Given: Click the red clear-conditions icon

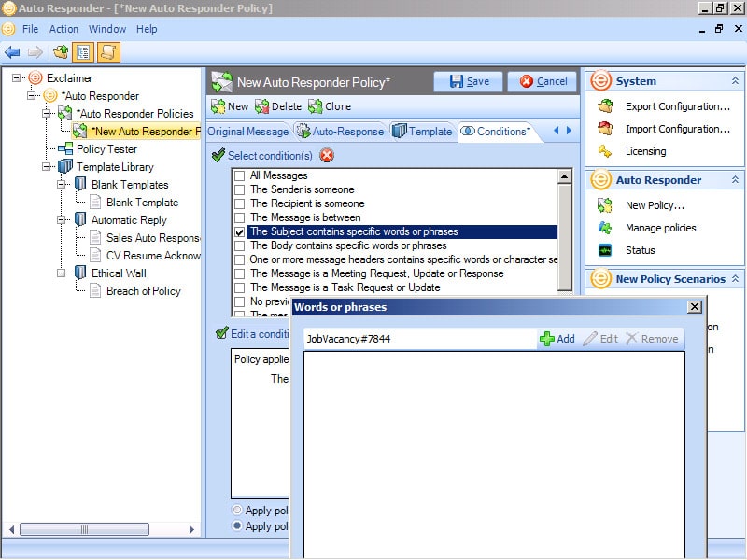Looking at the screenshot, I should point(327,155).
